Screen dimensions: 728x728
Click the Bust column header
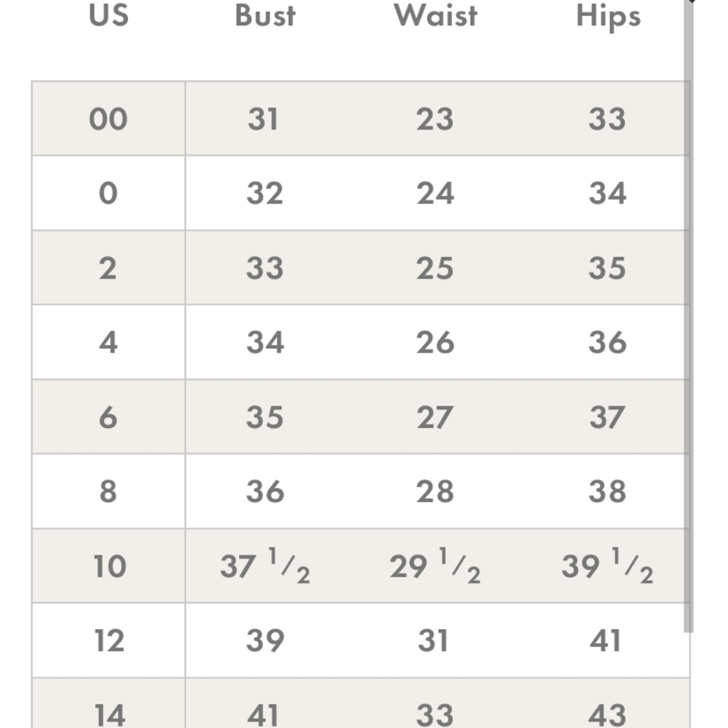pos(265,15)
